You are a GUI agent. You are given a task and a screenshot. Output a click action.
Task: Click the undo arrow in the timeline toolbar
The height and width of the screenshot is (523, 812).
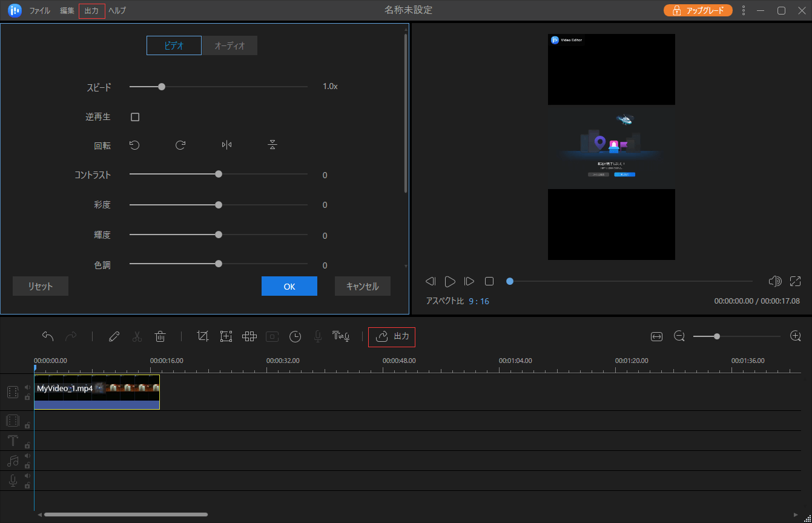point(48,336)
